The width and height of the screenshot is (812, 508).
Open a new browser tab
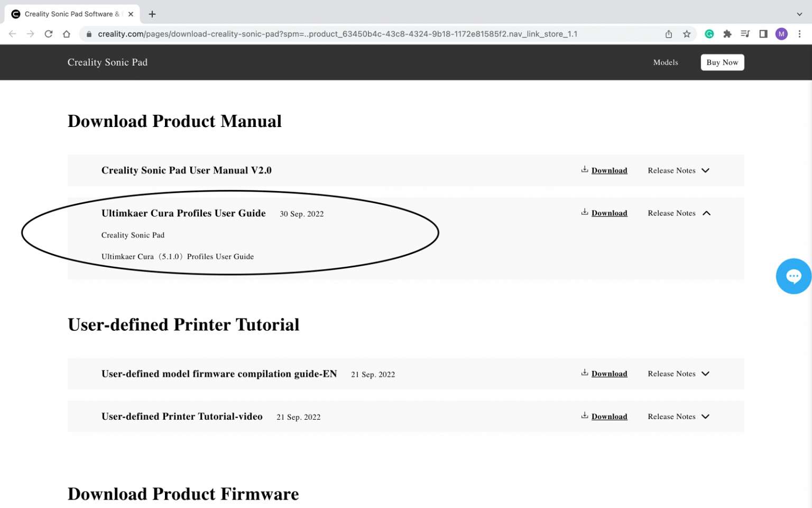152,14
